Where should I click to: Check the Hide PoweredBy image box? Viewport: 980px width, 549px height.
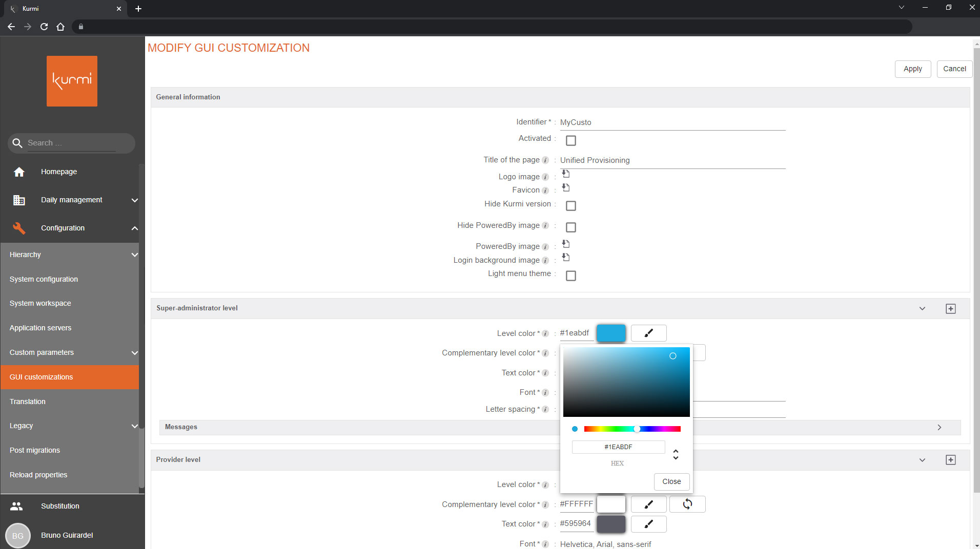click(x=570, y=227)
